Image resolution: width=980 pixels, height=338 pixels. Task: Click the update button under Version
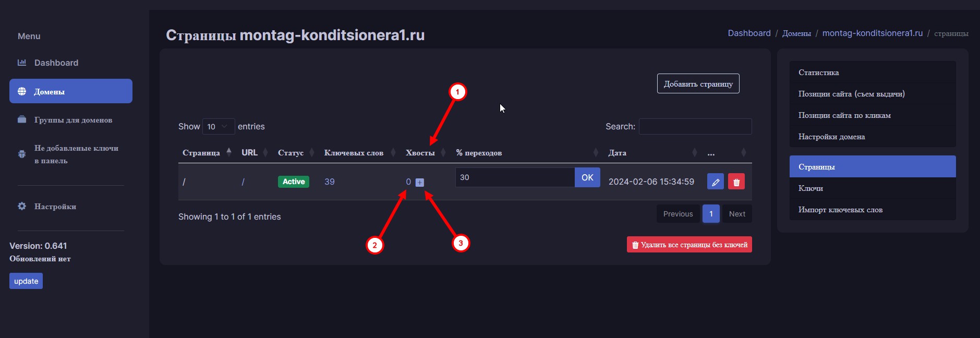[26, 281]
